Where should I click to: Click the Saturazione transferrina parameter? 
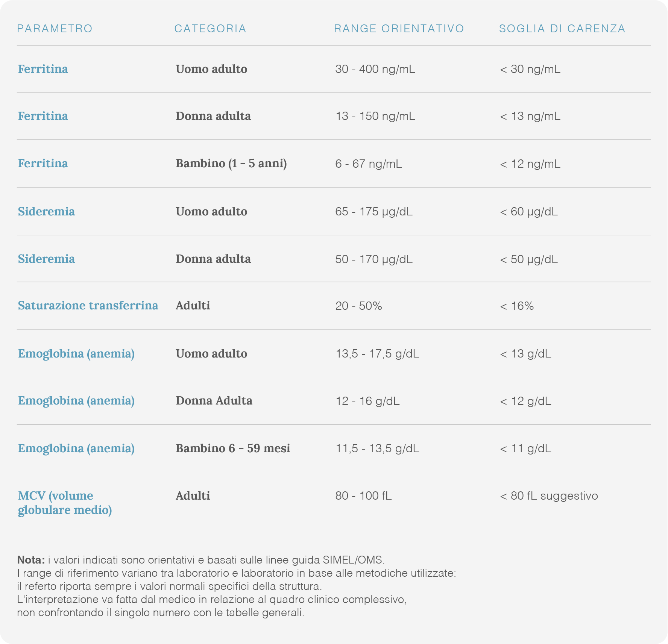pos(88,305)
